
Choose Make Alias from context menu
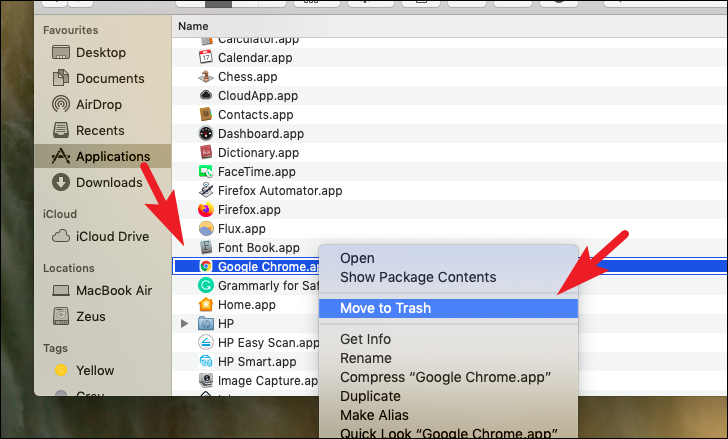448,415
